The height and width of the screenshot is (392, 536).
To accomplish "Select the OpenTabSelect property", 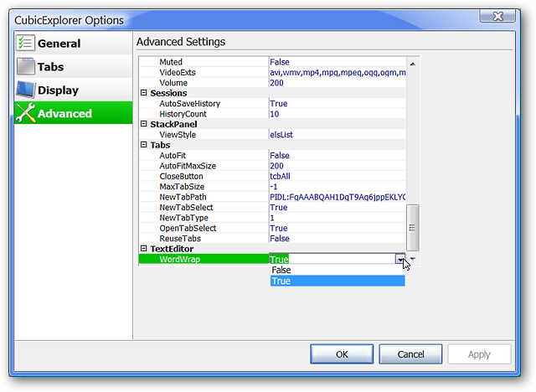I will (x=188, y=228).
